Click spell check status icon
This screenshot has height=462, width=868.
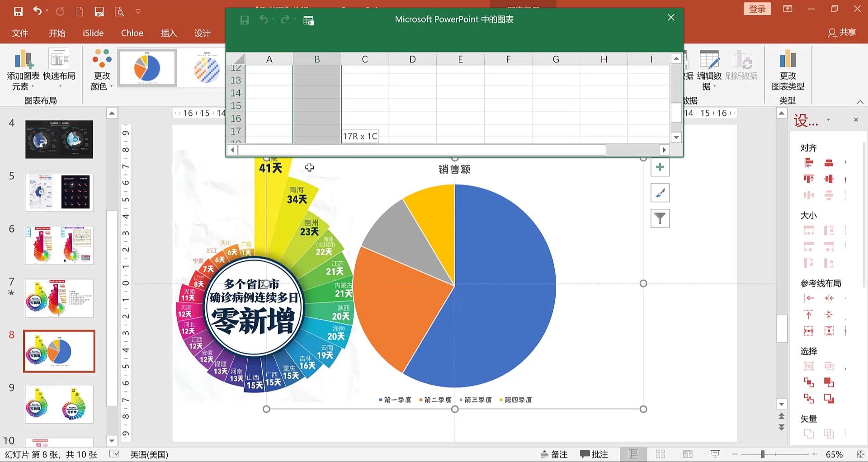pyautogui.click(x=114, y=454)
